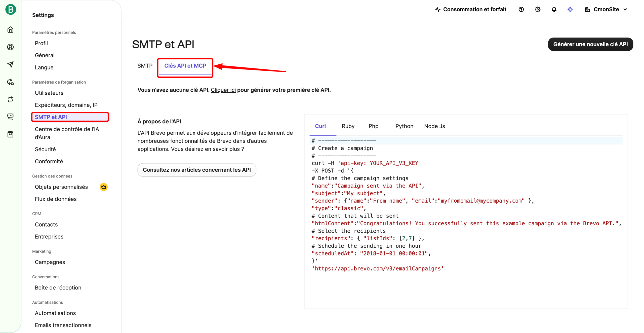Open 'Consultez nos articles concernant les API'

point(196,170)
